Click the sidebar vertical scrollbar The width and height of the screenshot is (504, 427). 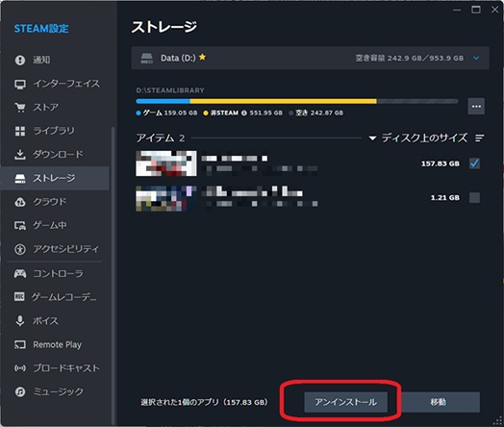(113, 275)
